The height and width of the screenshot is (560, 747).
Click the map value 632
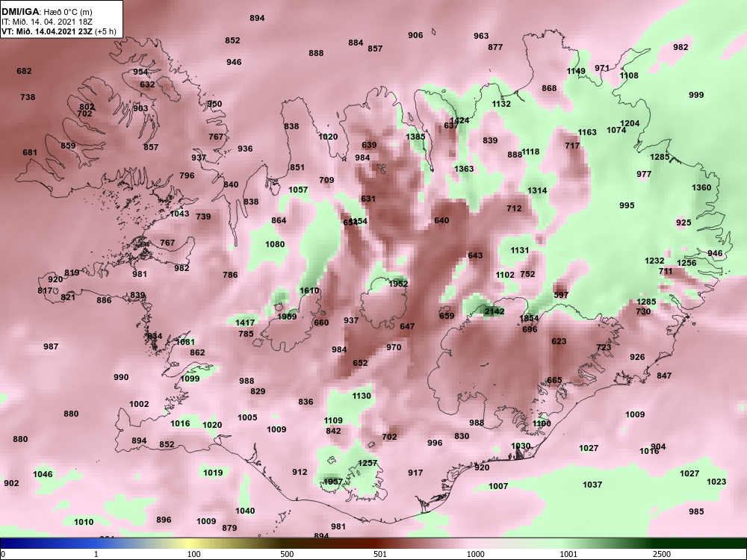(x=147, y=85)
